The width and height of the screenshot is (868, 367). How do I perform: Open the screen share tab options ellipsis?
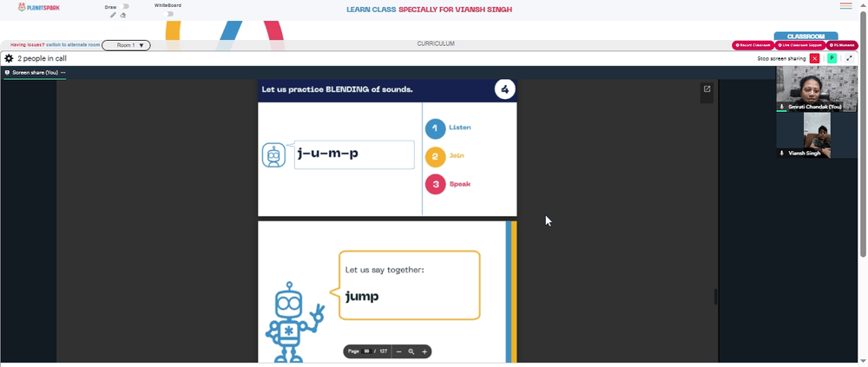(63, 73)
